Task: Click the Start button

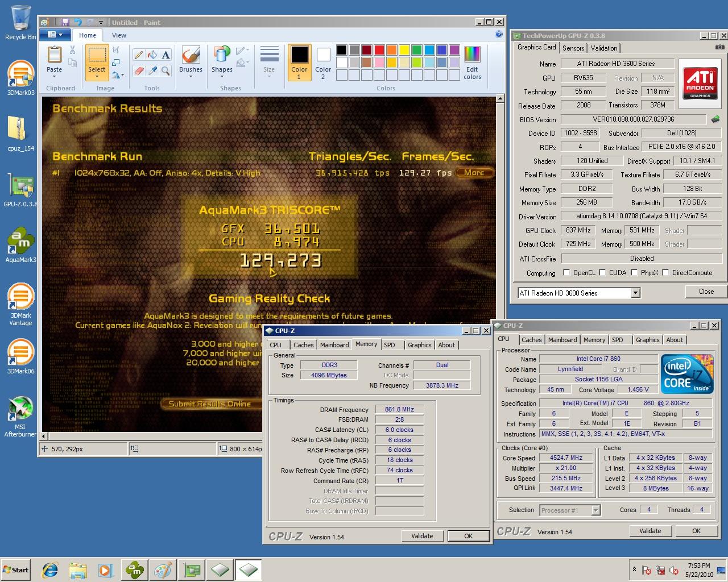Action: click(15, 570)
